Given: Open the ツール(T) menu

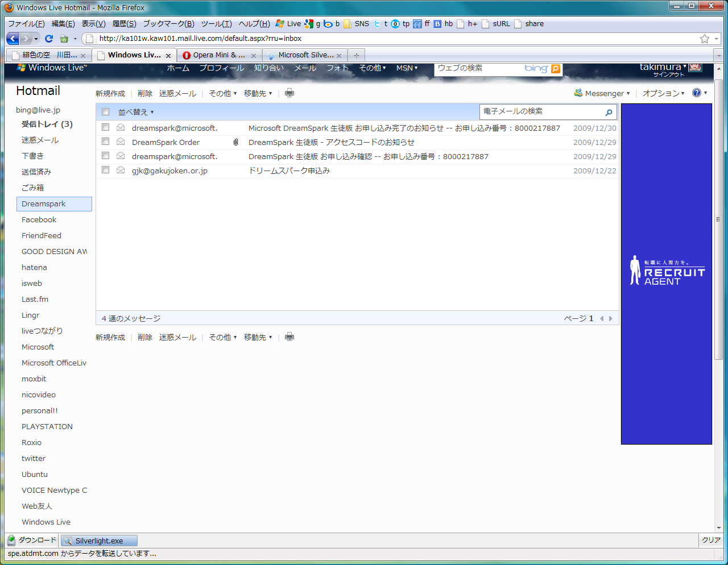Looking at the screenshot, I should (x=216, y=24).
